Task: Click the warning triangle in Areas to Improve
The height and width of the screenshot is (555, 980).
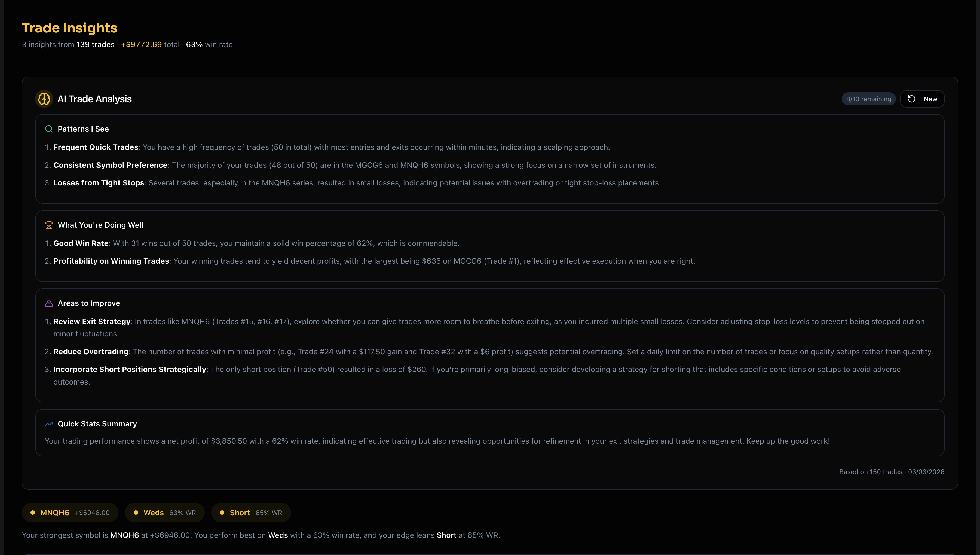Action: (x=49, y=303)
